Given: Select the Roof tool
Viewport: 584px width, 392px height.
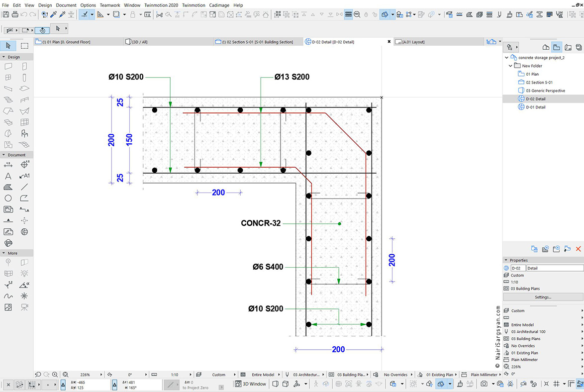Looking at the screenshot, I should click(x=8, y=111).
